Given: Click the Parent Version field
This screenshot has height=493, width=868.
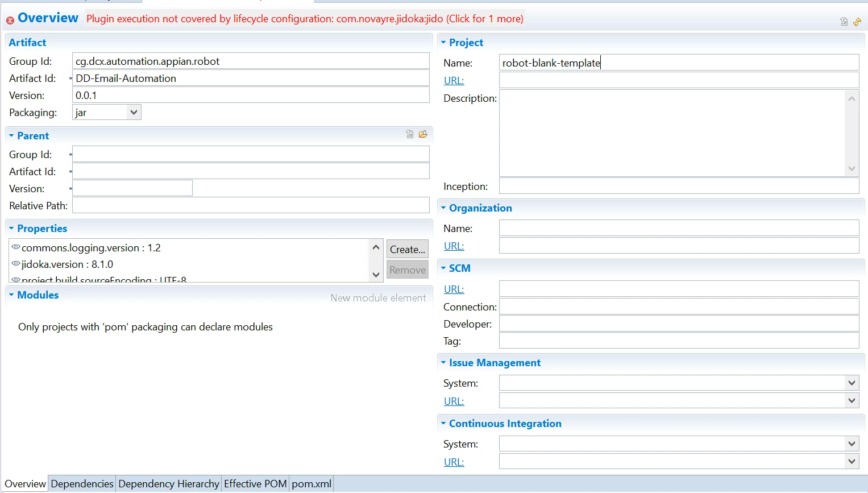Looking at the screenshot, I should (x=132, y=188).
